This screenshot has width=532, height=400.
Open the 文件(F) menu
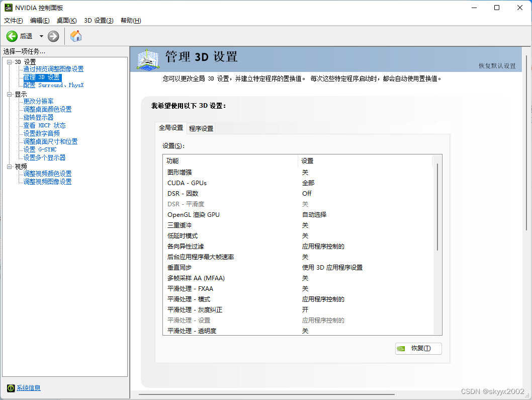[x=14, y=21]
